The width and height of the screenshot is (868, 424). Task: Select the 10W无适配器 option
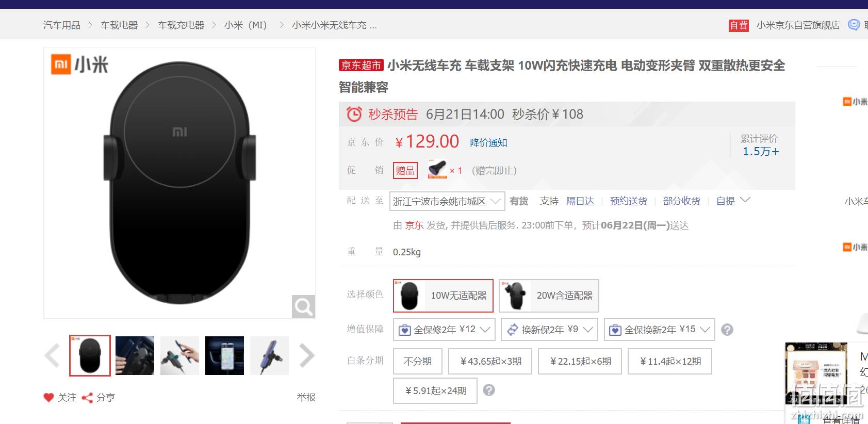443,296
